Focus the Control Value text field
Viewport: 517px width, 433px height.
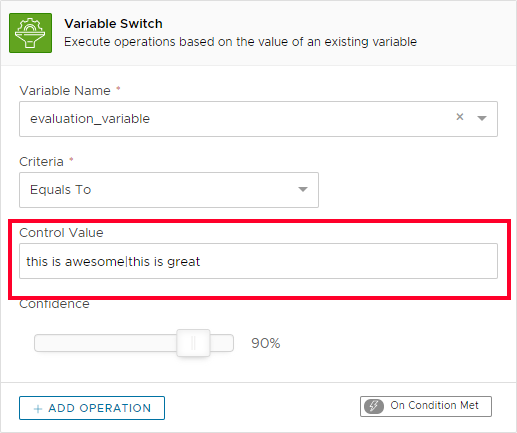tap(258, 261)
